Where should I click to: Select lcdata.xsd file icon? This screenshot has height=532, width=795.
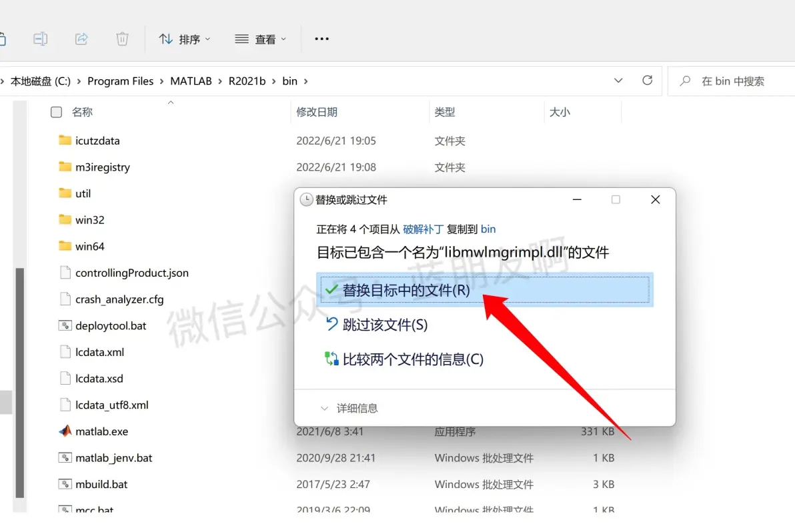(65, 378)
